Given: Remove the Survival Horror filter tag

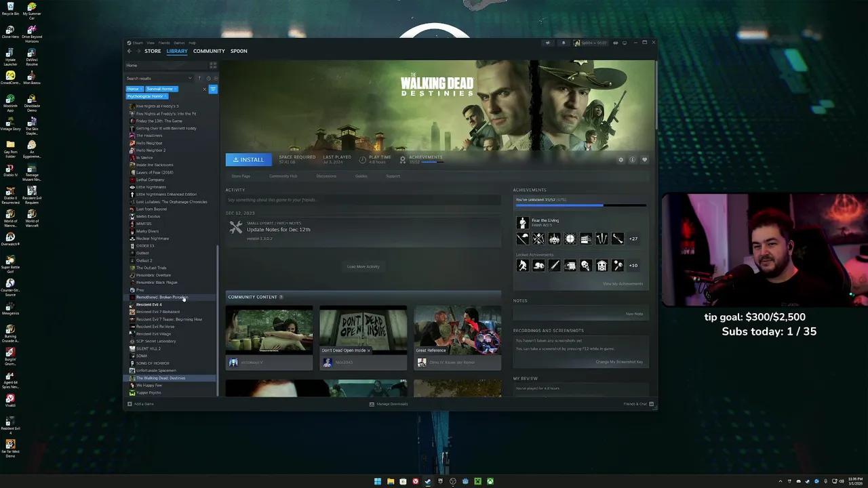Looking at the screenshot, I should pos(176,89).
